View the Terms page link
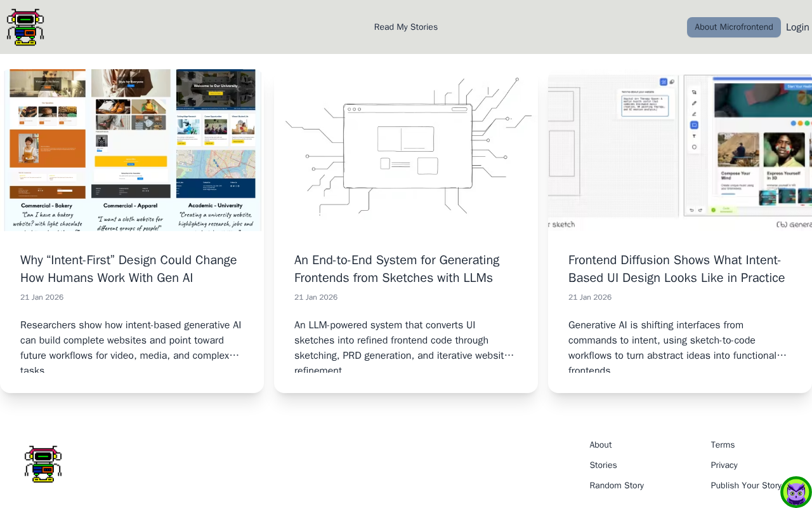Screen dimensions: 812x508 (723, 445)
